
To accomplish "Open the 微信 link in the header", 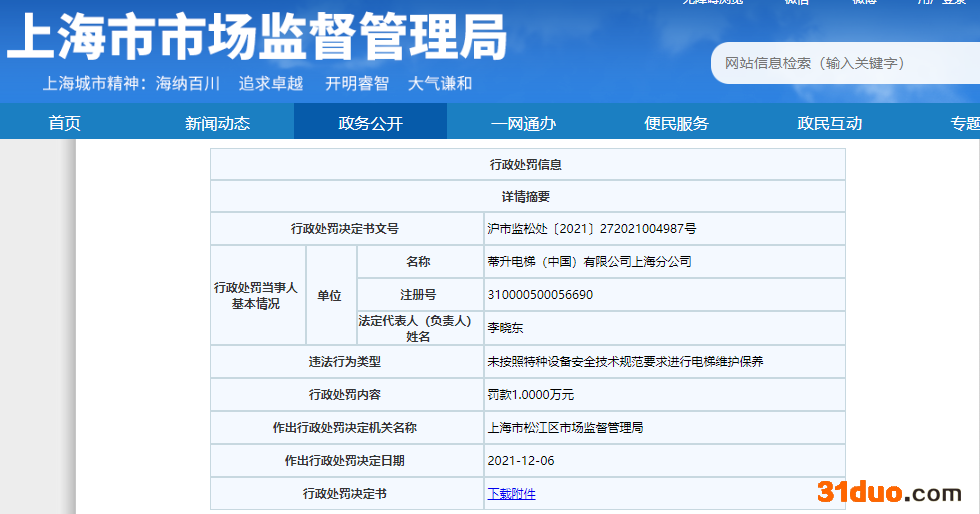I will [x=796, y=3].
